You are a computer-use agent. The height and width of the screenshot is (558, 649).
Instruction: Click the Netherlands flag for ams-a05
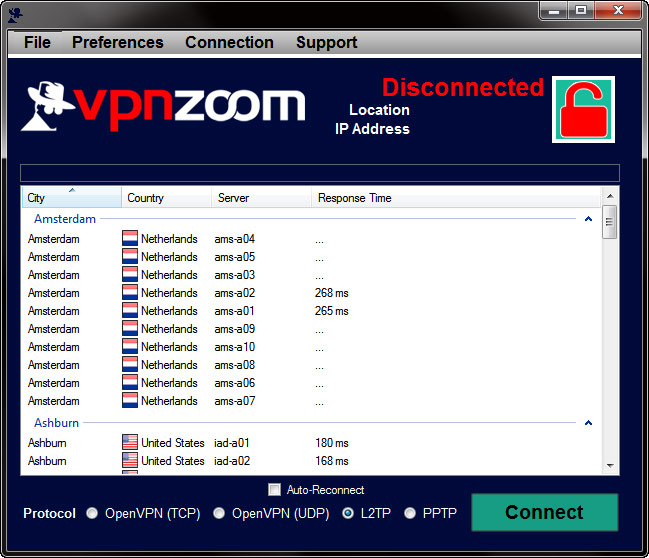tap(130, 256)
